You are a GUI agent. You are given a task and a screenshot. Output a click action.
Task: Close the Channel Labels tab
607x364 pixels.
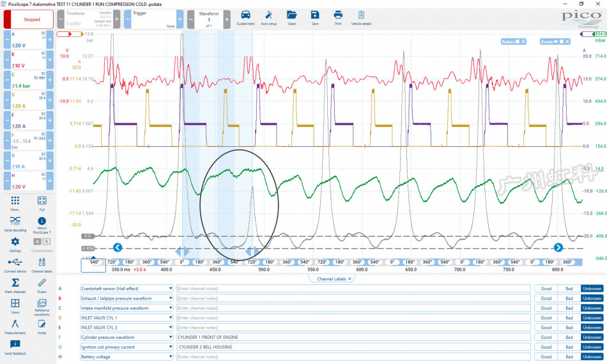[350, 279]
